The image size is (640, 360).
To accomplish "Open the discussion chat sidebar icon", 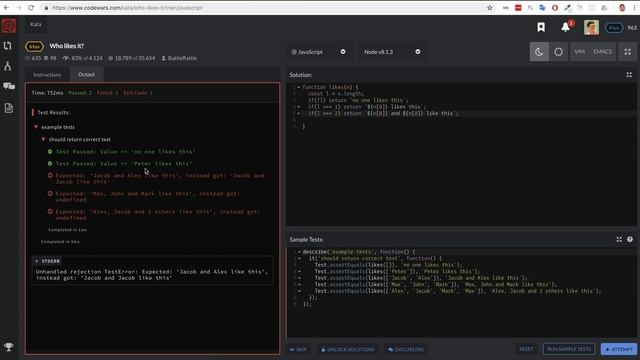I will [x=9, y=86].
